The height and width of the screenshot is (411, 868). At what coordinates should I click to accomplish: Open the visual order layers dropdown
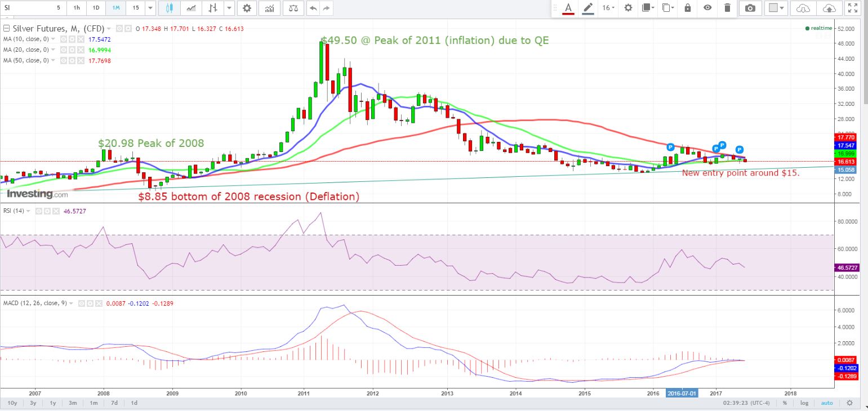pyautogui.click(x=648, y=8)
